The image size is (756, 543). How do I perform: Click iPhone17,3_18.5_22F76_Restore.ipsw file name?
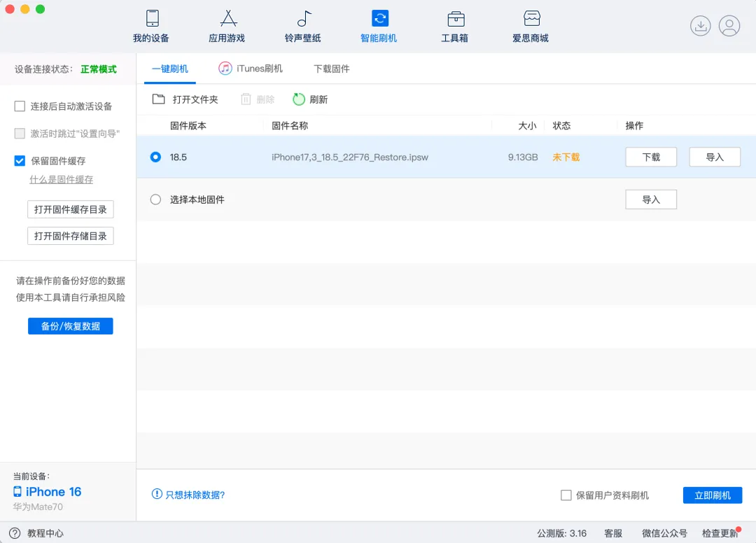pos(349,157)
